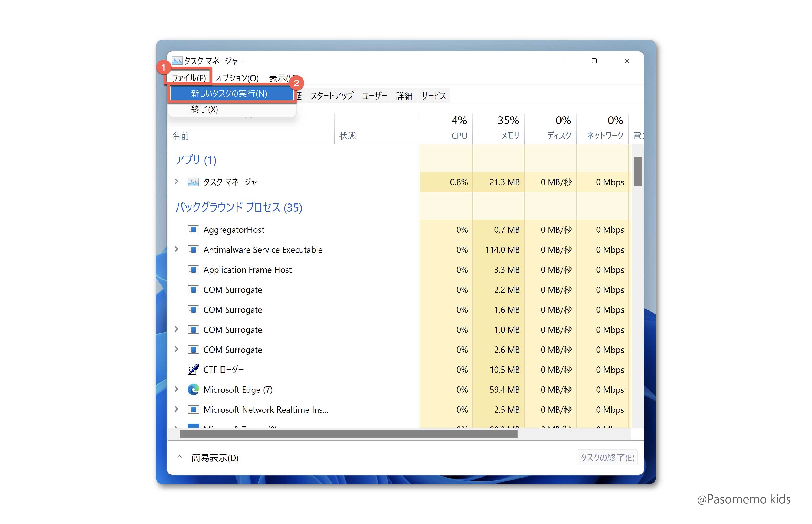Click the Application Frame Host icon

(x=193, y=270)
